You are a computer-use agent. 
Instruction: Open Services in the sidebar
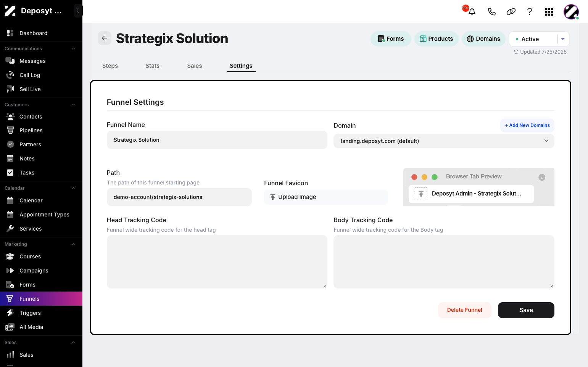(41, 229)
